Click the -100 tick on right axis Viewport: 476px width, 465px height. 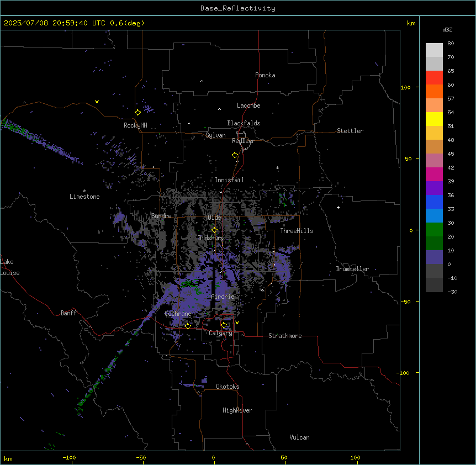click(x=404, y=373)
